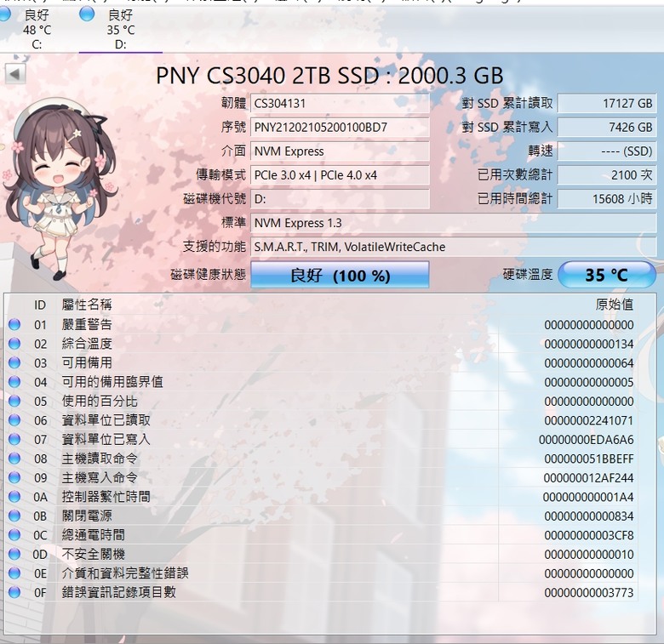Screen dimensions: 664x644
Task: Click raw value 0000000000134
Action: 589,344
